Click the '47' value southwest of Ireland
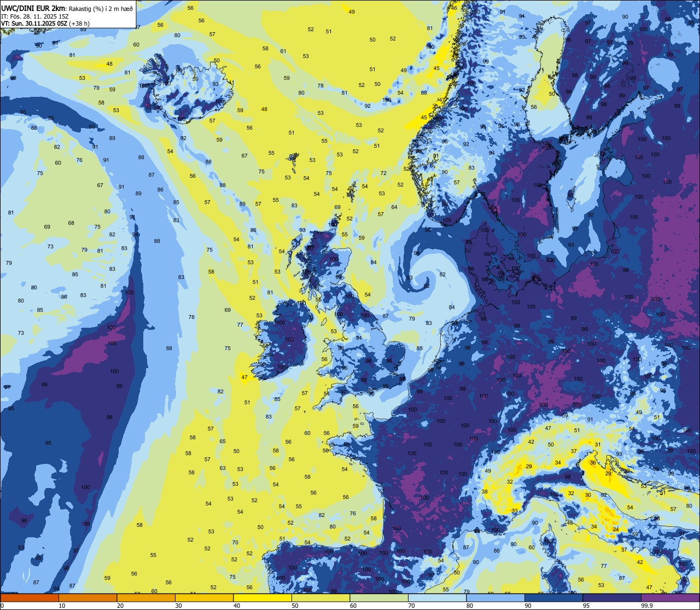Screen dimensions: 700x610 click(244, 377)
